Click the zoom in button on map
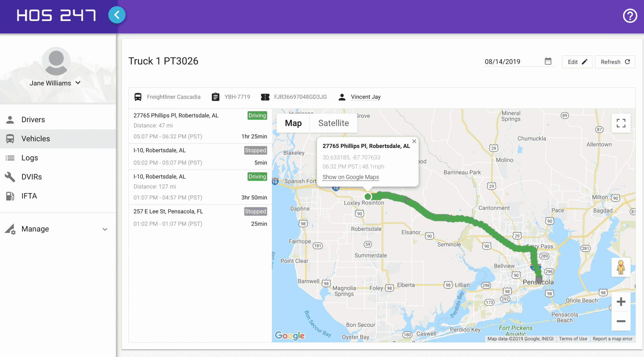Viewport: 644px width, 357px height. (x=621, y=301)
